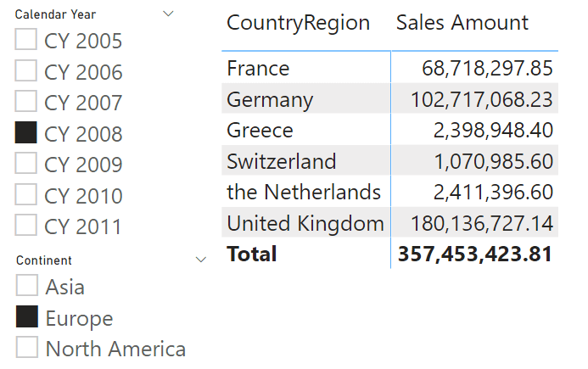Select the Germany row
This screenshot has height=369, width=588.
(x=389, y=99)
